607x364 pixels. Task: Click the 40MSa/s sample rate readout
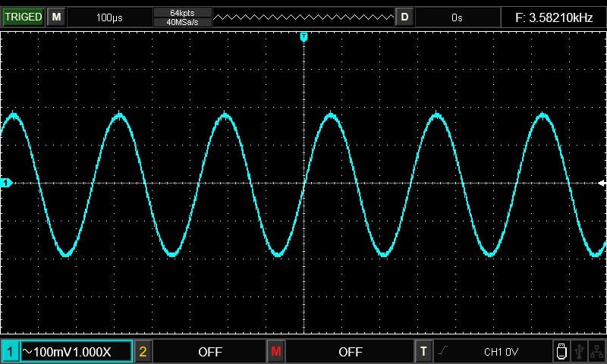[x=182, y=22]
